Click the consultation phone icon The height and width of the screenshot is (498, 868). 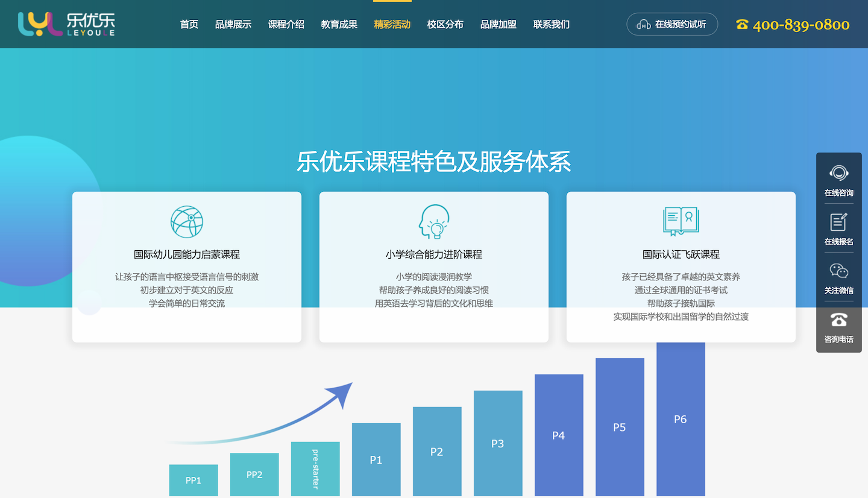coord(838,320)
